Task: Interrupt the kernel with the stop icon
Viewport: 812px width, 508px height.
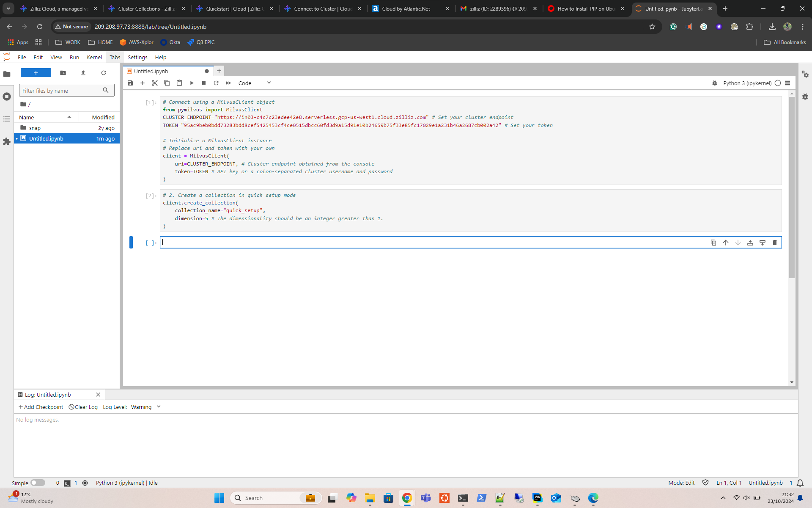Action: tap(204, 83)
